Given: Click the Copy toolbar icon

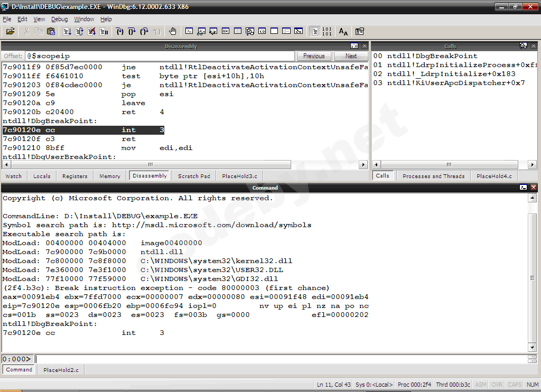Looking at the screenshot, I should click(x=39, y=31).
